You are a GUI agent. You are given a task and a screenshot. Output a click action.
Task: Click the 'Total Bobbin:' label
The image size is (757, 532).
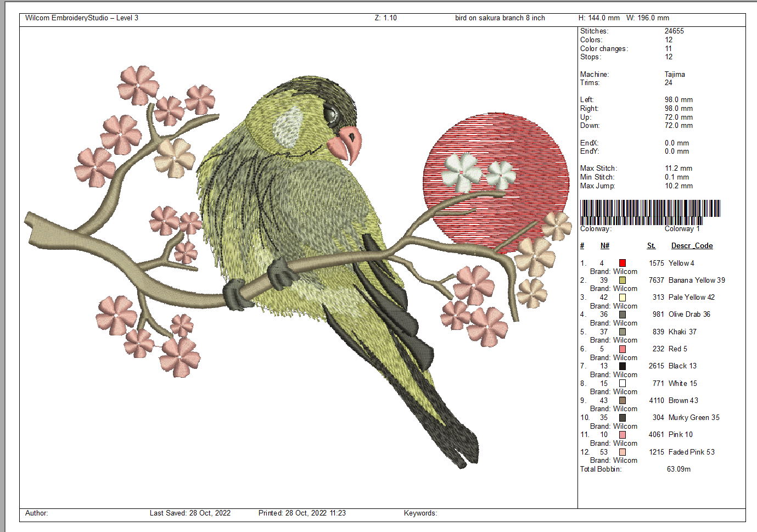click(x=601, y=469)
